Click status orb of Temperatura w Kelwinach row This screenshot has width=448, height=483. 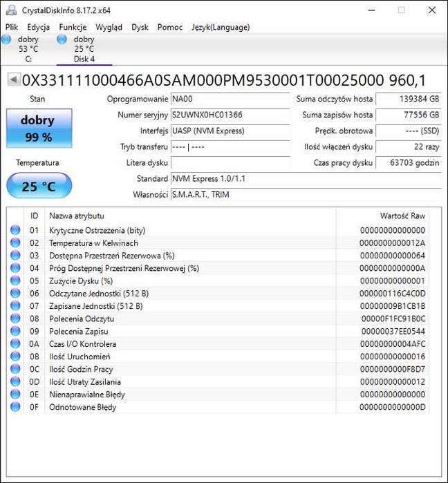[x=15, y=243]
